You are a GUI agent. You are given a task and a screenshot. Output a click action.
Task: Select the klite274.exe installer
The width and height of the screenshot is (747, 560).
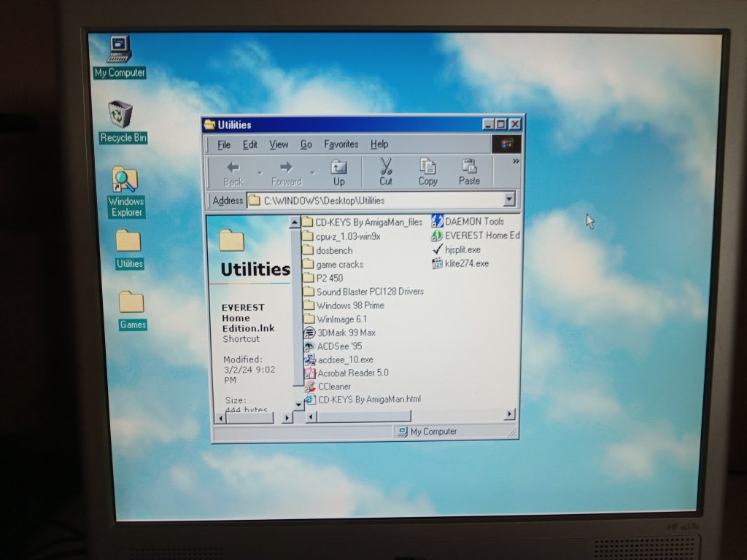pos(465,263)
